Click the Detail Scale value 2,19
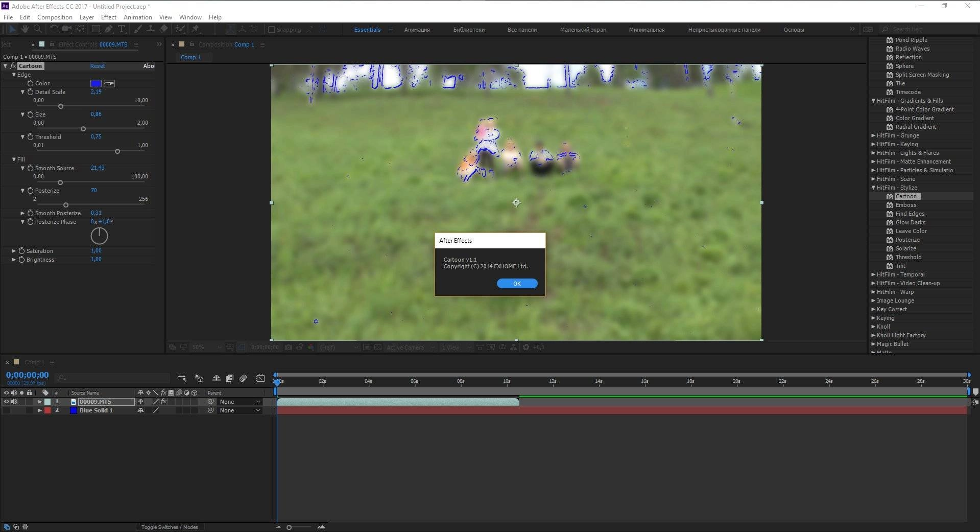This screenshot has height=532, width=980. pyautogui.click(x=96, y=92)
